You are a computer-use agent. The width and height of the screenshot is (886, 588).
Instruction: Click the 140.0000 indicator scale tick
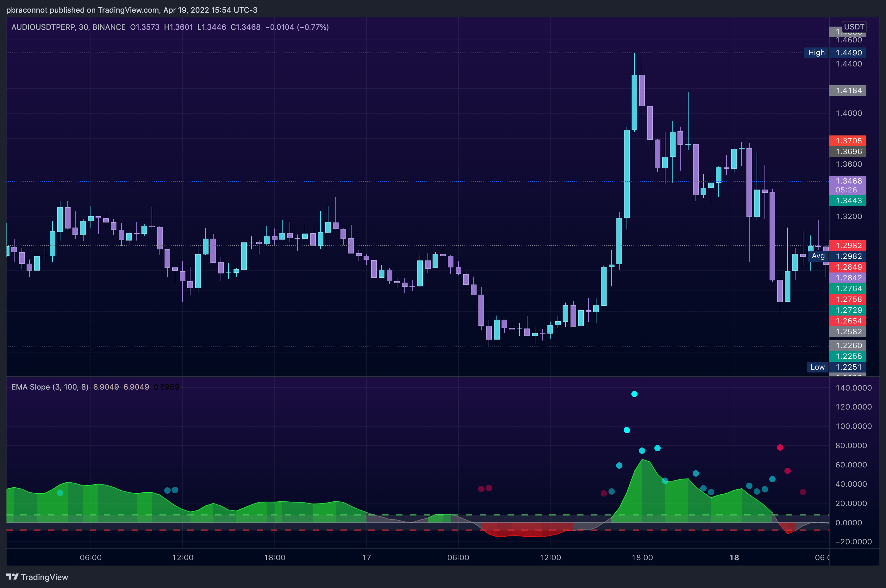pyautogui.click(x=854, y=388)
